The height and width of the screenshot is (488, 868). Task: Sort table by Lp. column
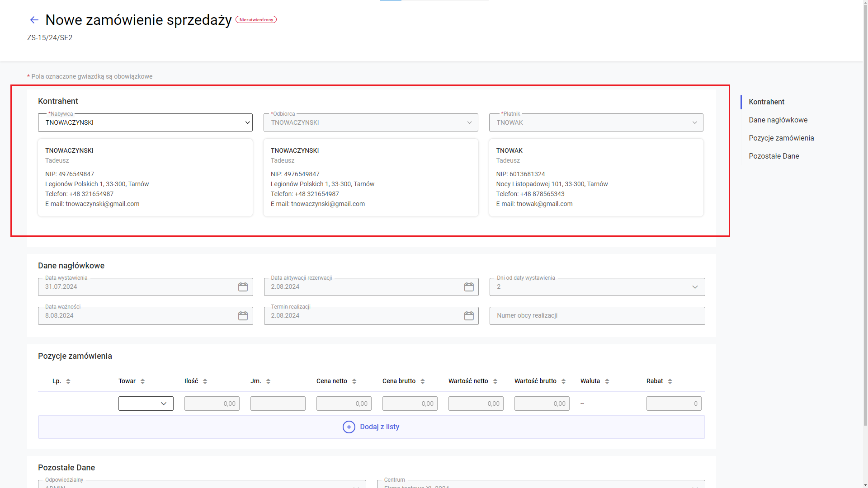[x=68, y=381]
